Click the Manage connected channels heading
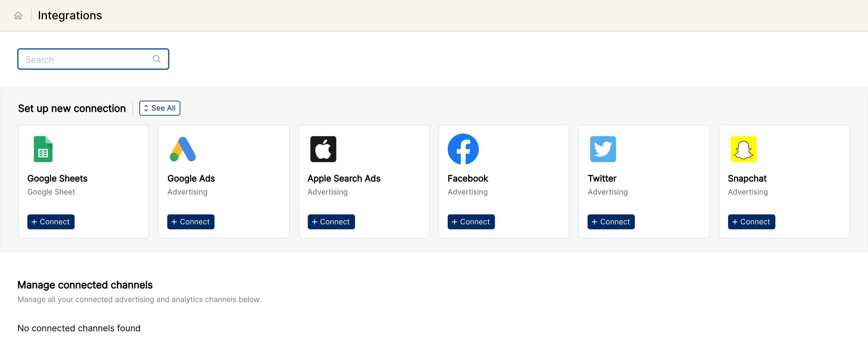Image resolution: width=868 pixels, height=348 pixels. pos(85,285)
